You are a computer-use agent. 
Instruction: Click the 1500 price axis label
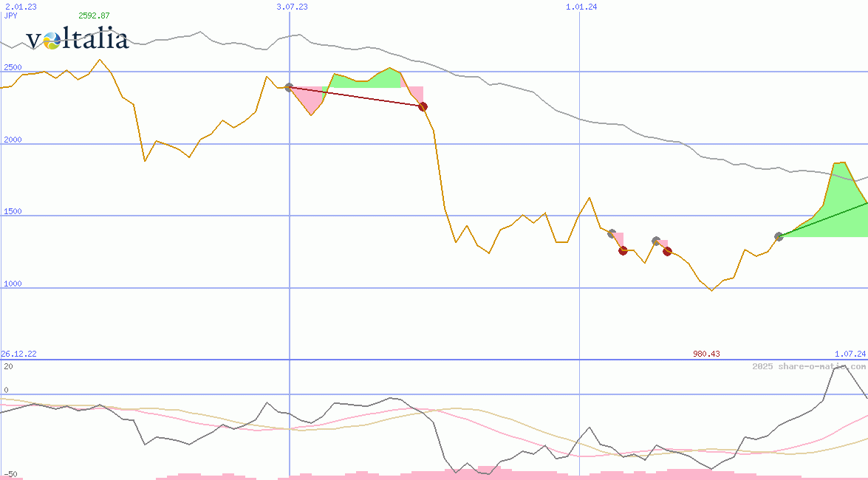click(13, 212)
